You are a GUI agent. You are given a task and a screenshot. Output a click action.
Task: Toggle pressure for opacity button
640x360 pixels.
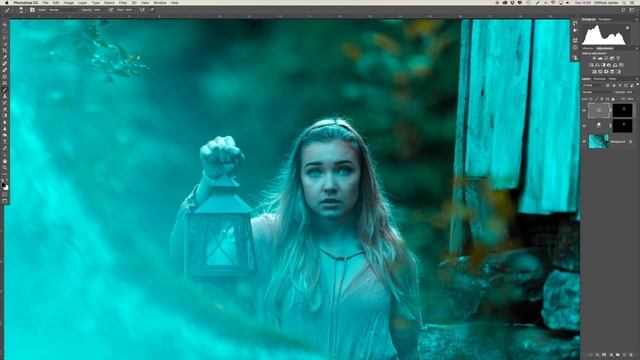pos(111,10)
